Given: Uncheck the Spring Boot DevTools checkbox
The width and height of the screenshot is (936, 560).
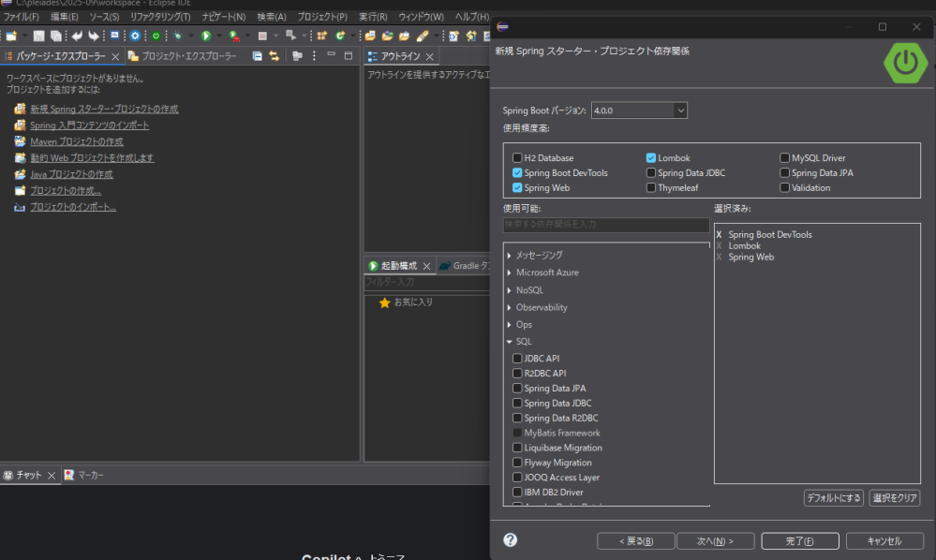Looking at the screenshot, I should tap(517, 173).
